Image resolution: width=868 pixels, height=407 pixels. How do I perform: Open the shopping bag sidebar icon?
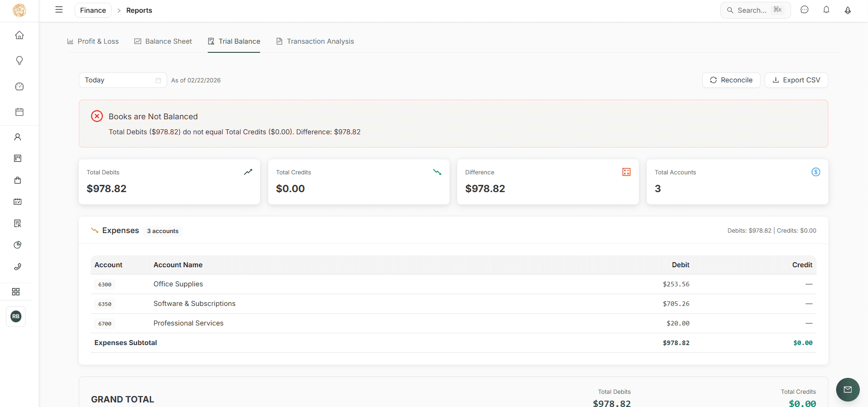[x=18, y=180]
